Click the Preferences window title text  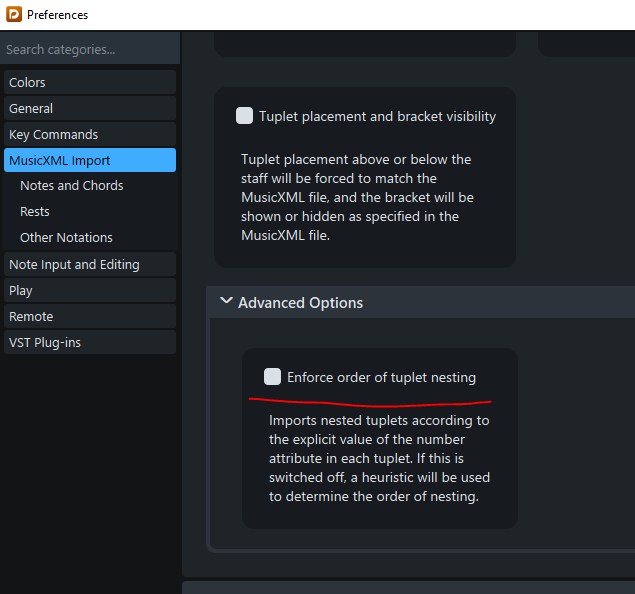tap(57, 15)
